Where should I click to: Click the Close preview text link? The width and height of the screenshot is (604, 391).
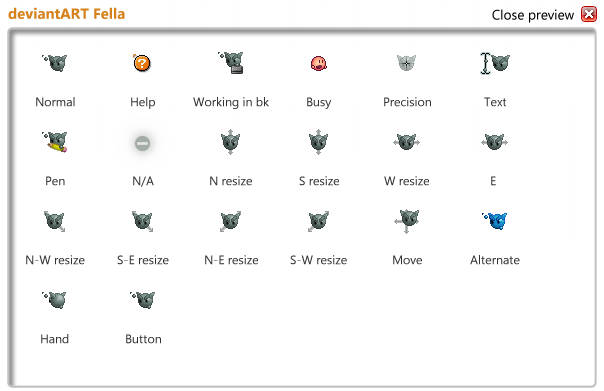click(533, 15)
